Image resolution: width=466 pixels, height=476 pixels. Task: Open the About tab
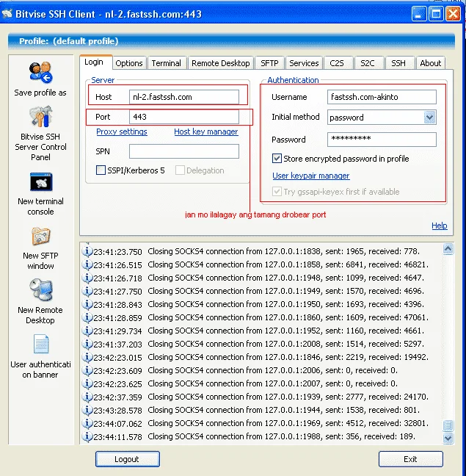[x=431, y=63]
